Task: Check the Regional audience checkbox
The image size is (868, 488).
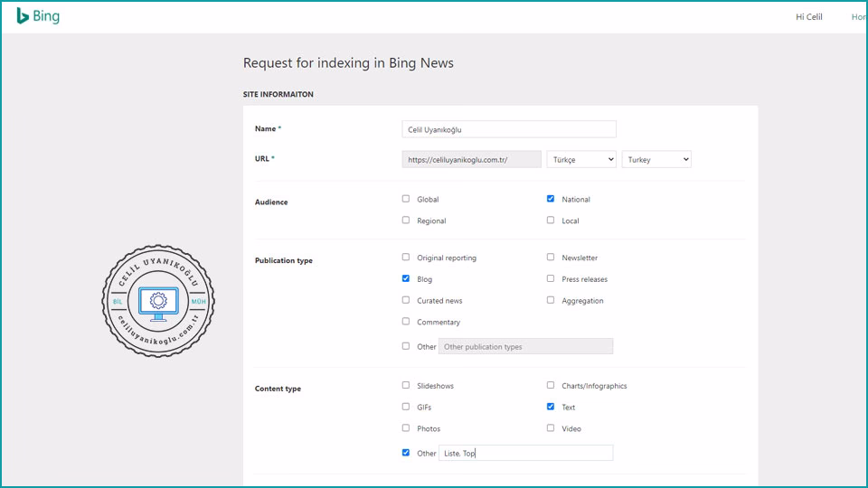Action: [x=406, y=221]
